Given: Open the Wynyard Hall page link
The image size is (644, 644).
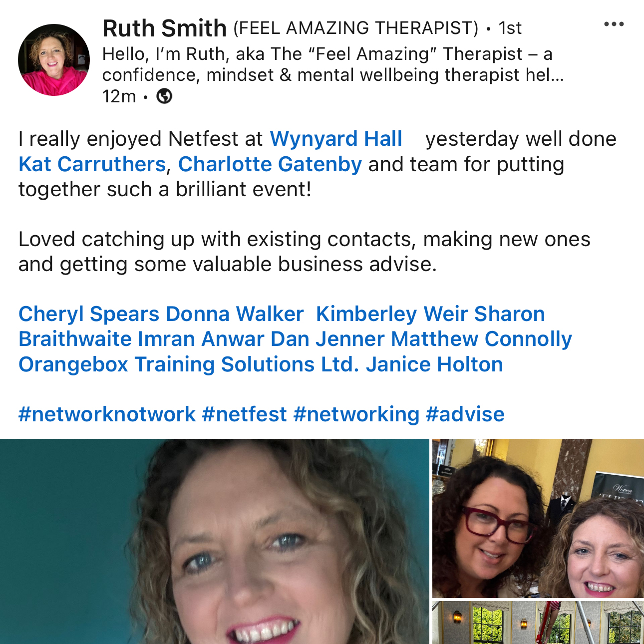Looking at the screenshot, I should point(336,139).
